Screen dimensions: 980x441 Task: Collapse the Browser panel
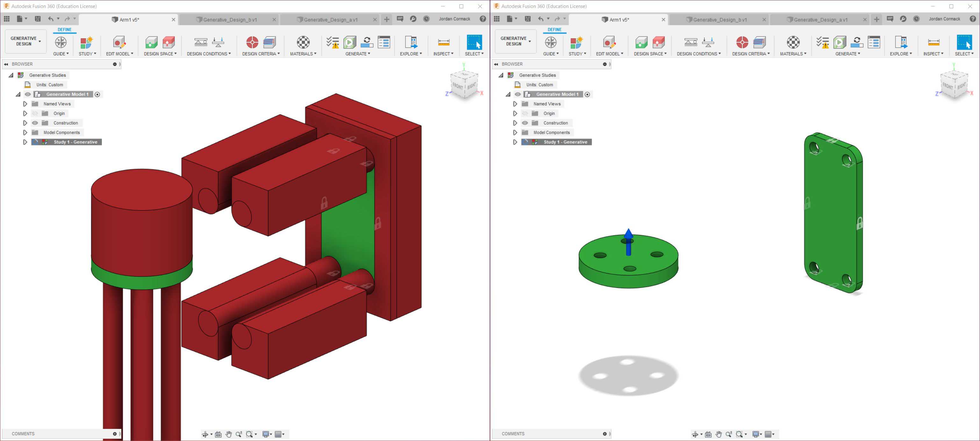tap(7, 64)
